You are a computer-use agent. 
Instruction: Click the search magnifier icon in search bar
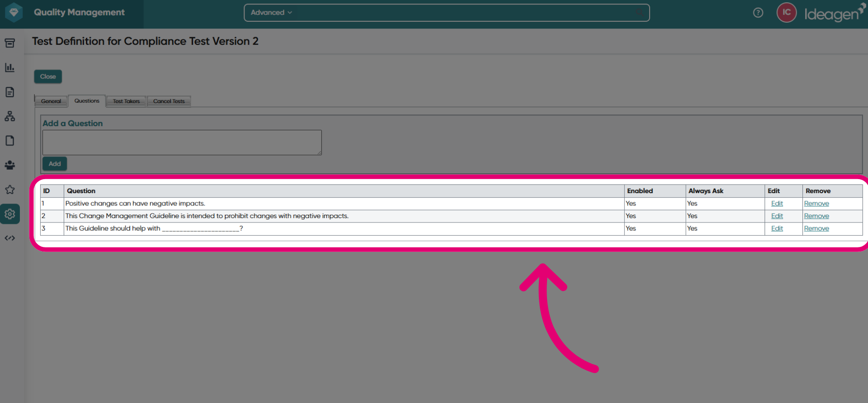tap(639, 12)
